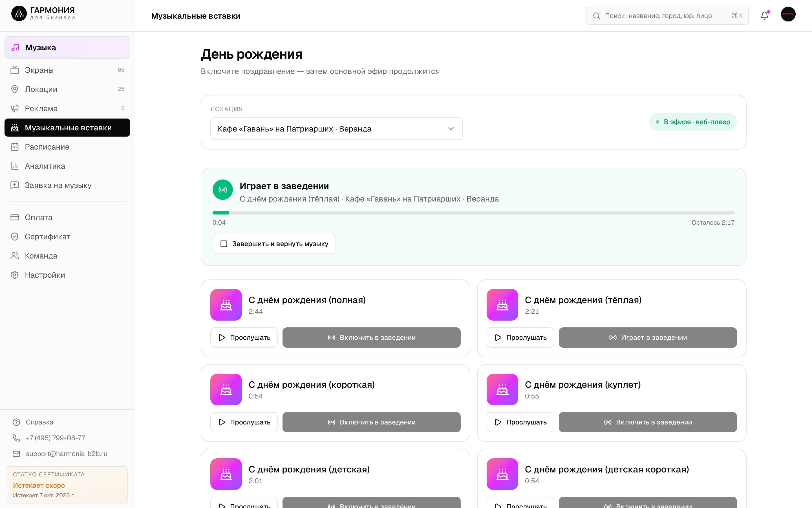
Task: Click «Включить в заведении» for the полная version
Action: tap(371, 337)
